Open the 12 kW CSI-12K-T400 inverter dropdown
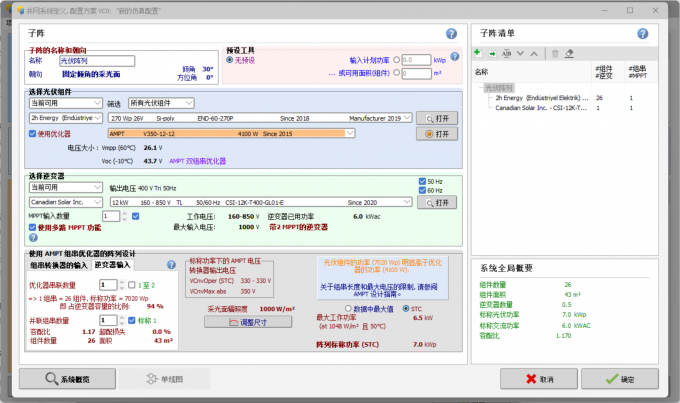 pos(261,202)
